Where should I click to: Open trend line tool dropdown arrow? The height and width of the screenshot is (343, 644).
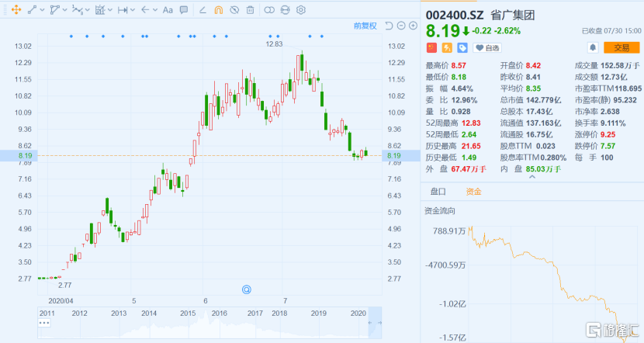click(x=43, y=10)
